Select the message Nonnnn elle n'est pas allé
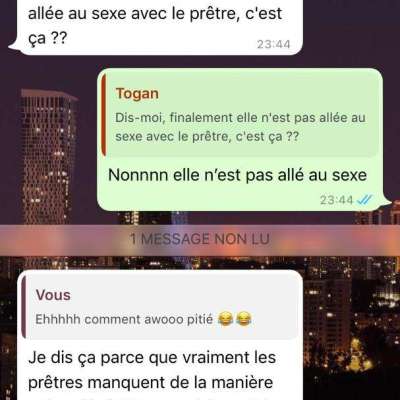This screenshot has height=400, width=400. click(237, 175)
